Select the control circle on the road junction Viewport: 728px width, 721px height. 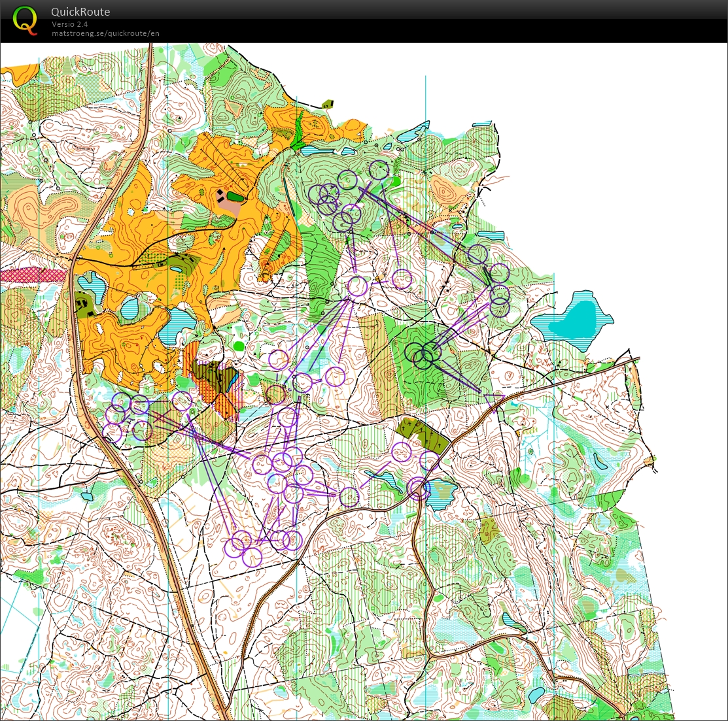point(418,488)
